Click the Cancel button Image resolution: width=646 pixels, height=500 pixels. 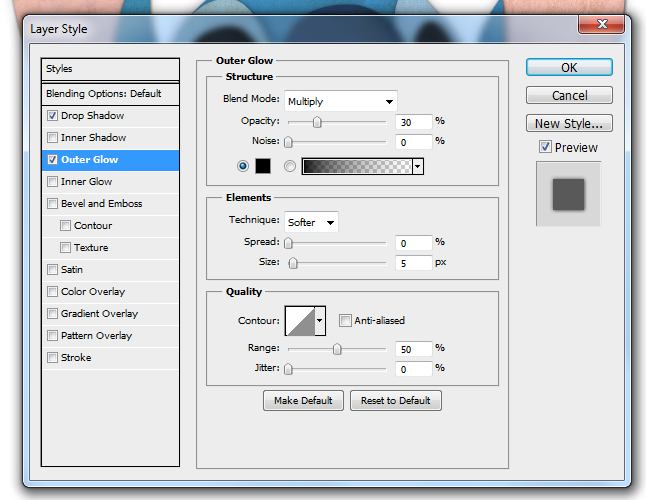[x=569, y=95]
